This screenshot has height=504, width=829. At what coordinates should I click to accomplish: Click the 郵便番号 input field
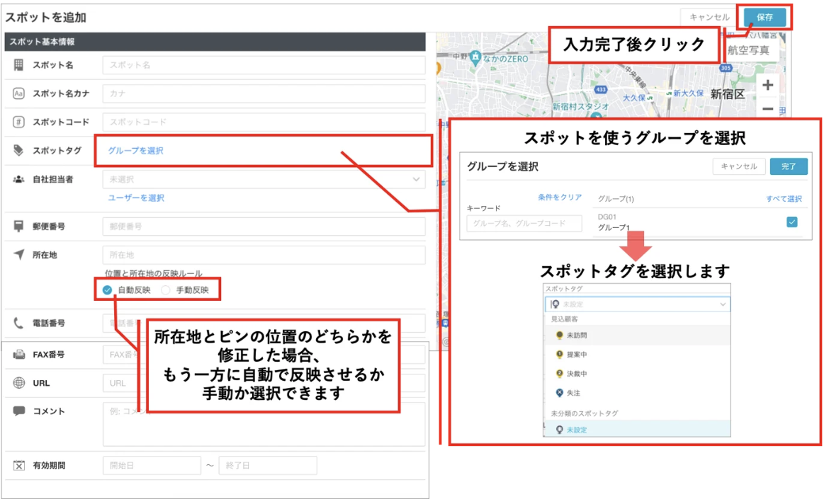(x=264, y=226)
